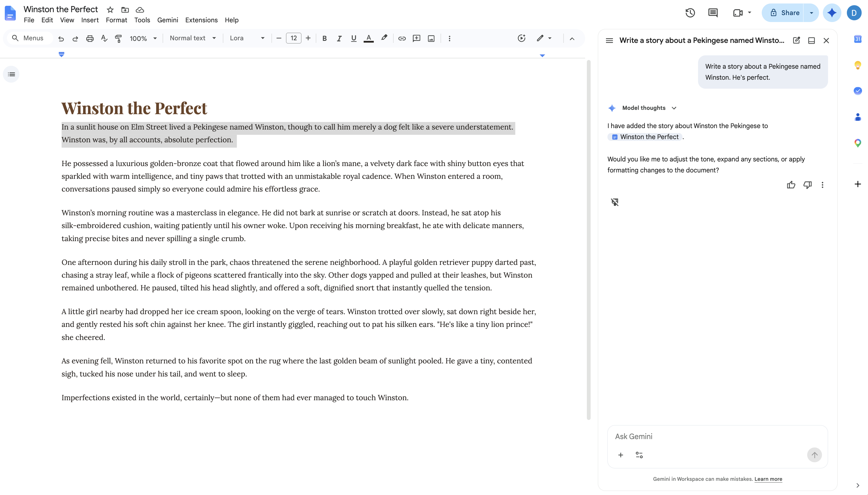Open version history clock icon

(x=690, y=13)
